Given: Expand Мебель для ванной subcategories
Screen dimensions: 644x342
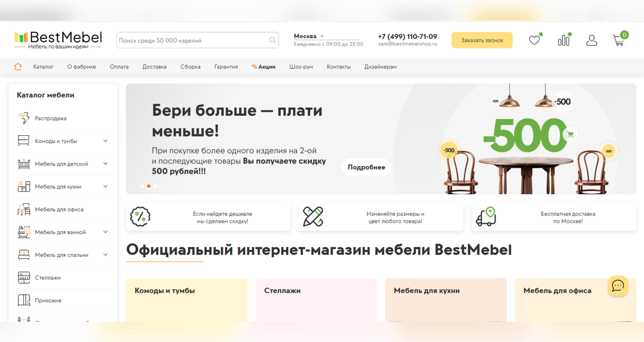Looking at the screenshot, I should coord(106,232).
